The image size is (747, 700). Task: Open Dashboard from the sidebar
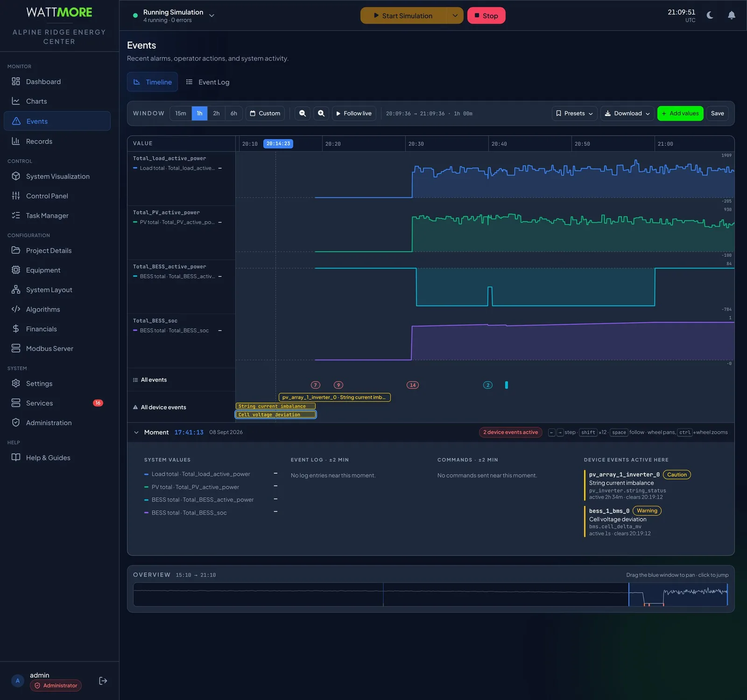57,82
